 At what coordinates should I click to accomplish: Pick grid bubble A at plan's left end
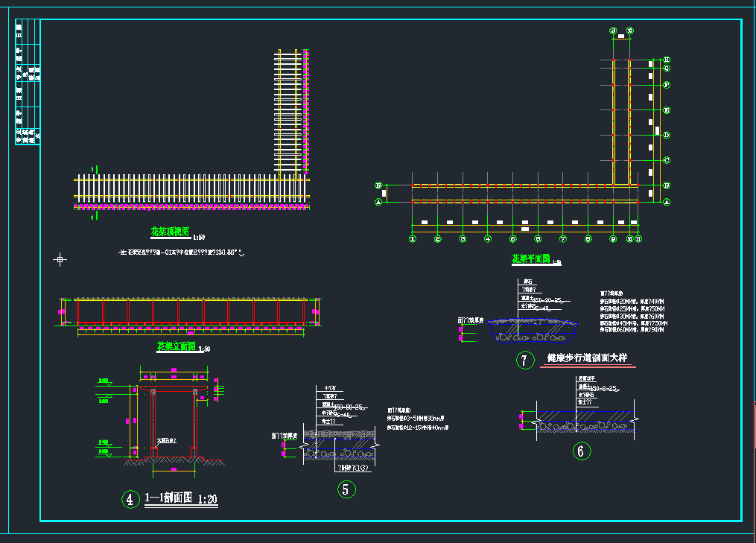coord(378,202)
